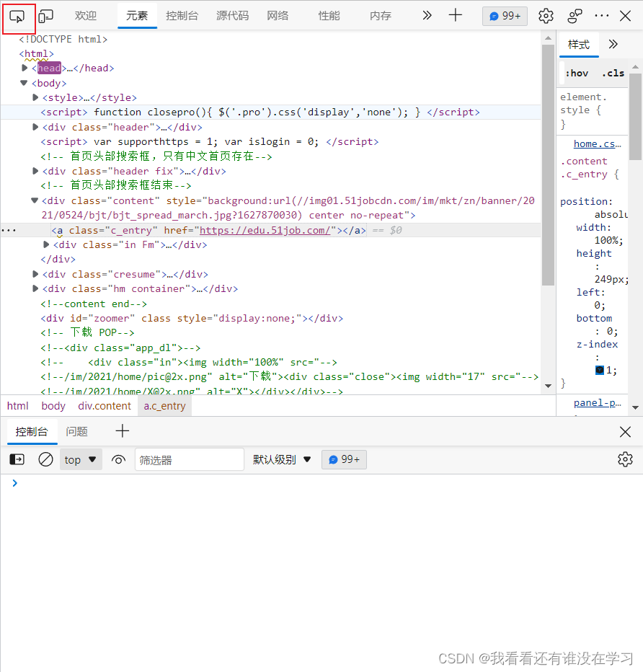Image resolution: width=643 pixels, height=672 pixels.
Task: Switch to the 元素 tab
Action: coord(137,16)
